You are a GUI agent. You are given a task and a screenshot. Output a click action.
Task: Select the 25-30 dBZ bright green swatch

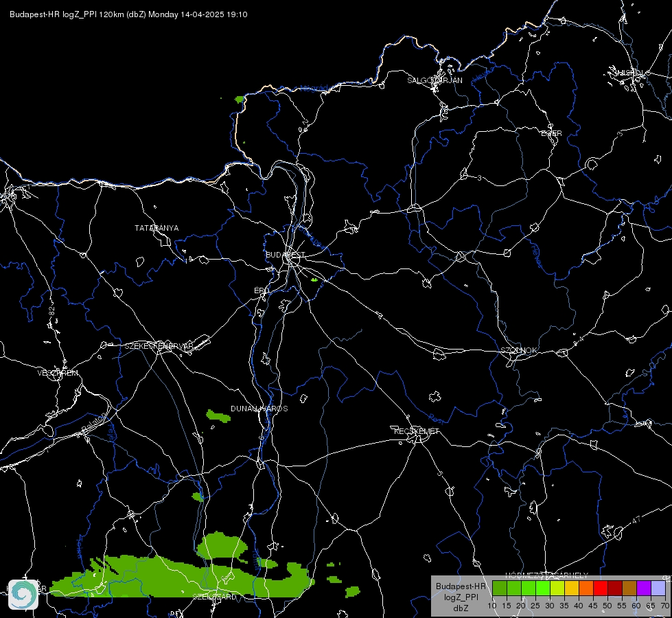tap(543, 588)
